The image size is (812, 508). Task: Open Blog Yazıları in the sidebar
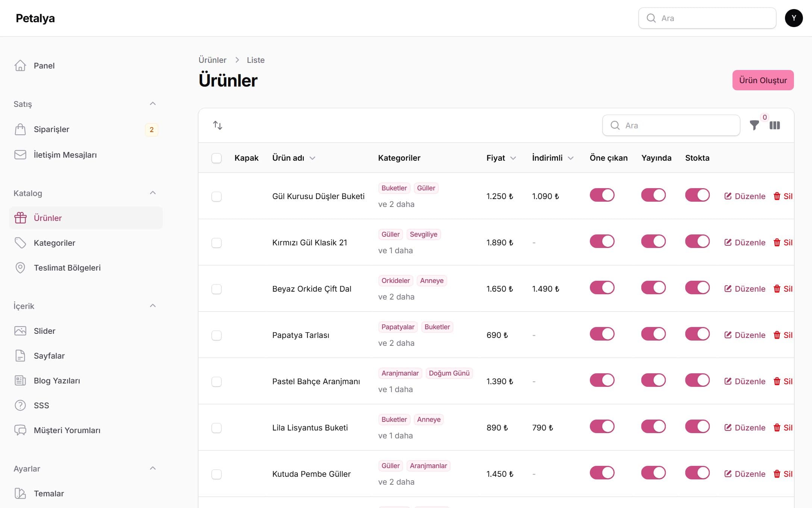tap(86, 380)
